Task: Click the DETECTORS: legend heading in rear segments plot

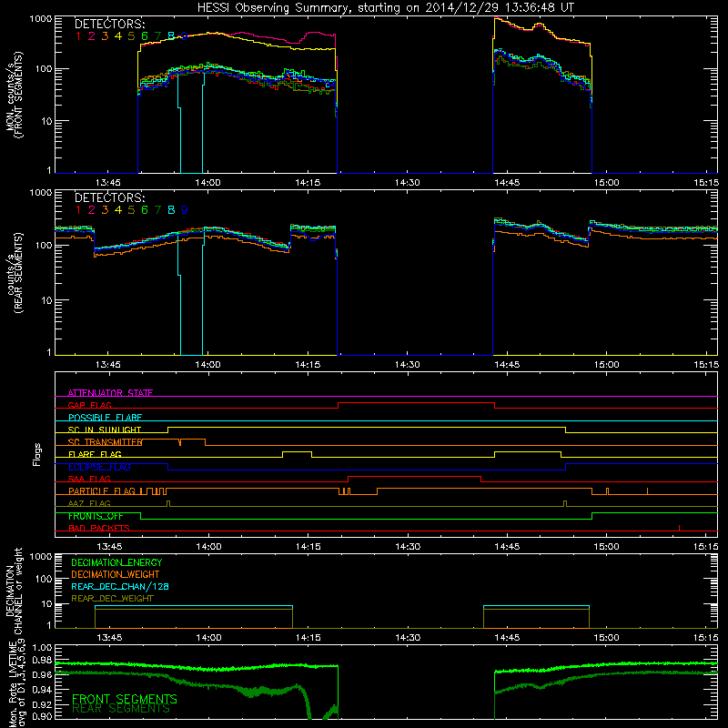Action: [109, 197]
